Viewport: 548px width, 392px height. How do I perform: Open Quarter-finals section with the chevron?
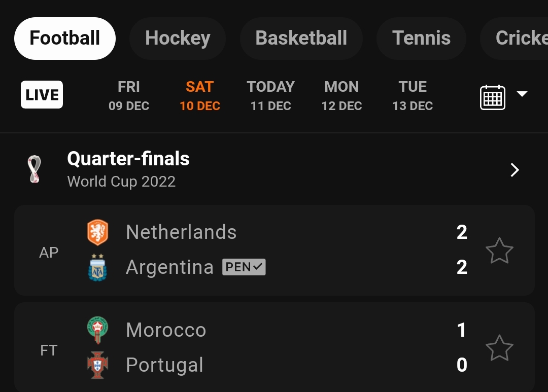(x=515, y=170)
